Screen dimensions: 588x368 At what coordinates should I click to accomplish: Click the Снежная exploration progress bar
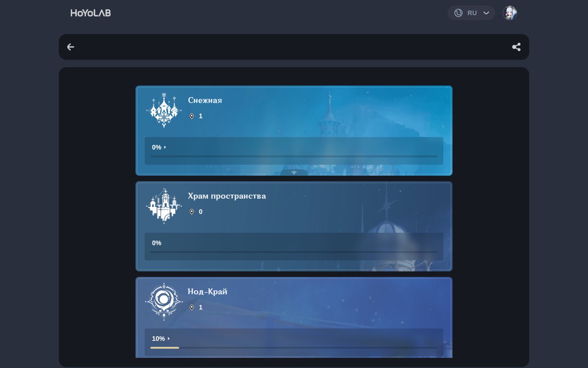pyautogui.click(x=294, y=156)
